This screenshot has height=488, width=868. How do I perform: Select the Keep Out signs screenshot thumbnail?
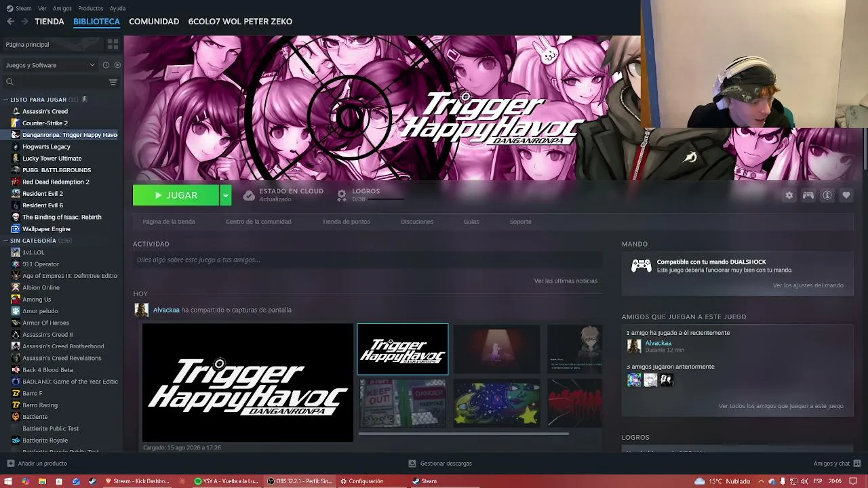(x=403, y=403)
